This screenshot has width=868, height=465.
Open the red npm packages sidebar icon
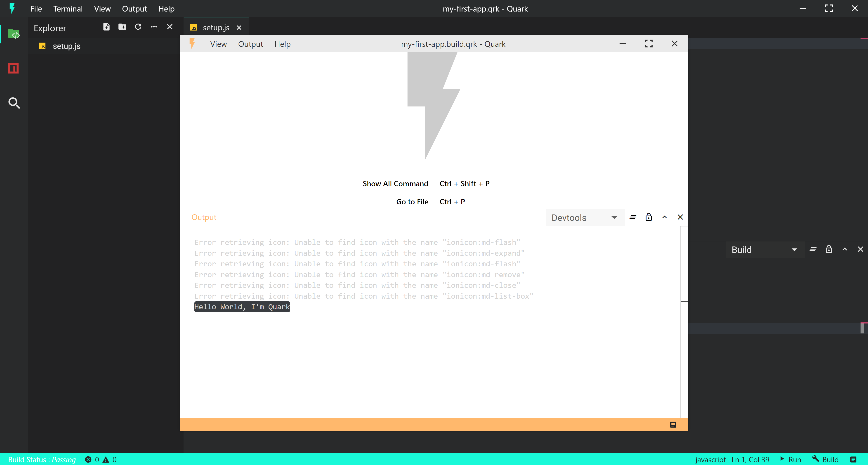pyautogui.click(x=14, y=68)
